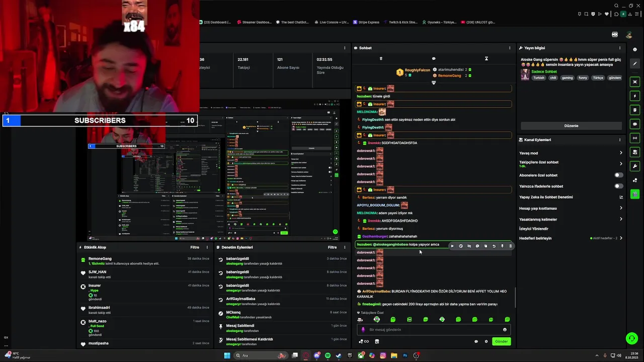Open Spotify from the Windows taskbar
This screenshot has width=644, height=362.
(x=328, y=355)
